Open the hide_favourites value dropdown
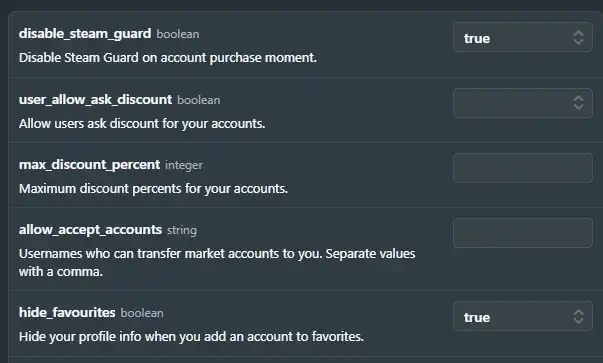The width and height of the screenshot is (603, 363). [523, 316]
